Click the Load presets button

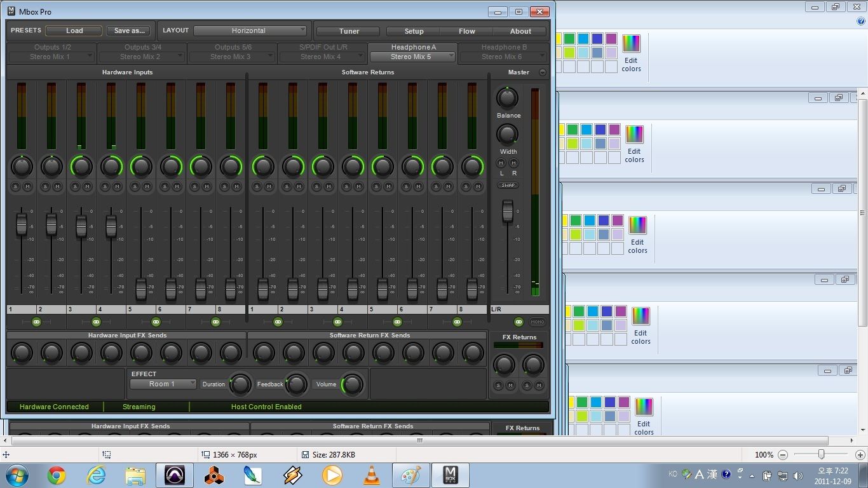[74, 30]
